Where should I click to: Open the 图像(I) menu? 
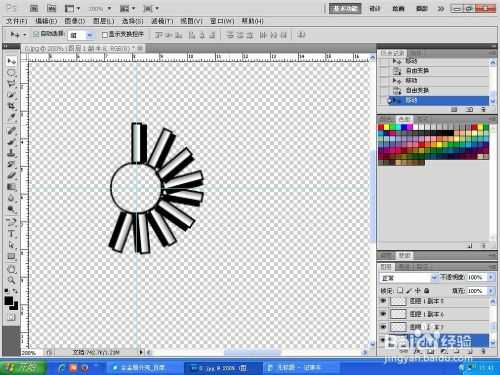pyautogui.click(x=75, y=21)
